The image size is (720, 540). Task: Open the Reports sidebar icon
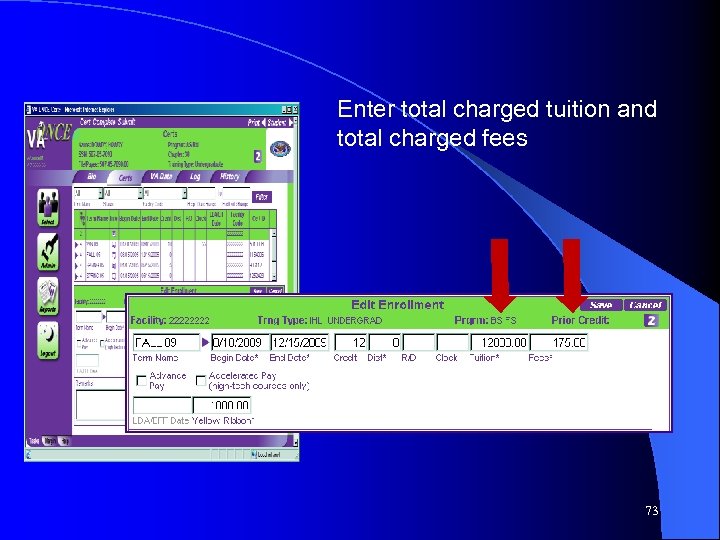(x=48, y=296)
